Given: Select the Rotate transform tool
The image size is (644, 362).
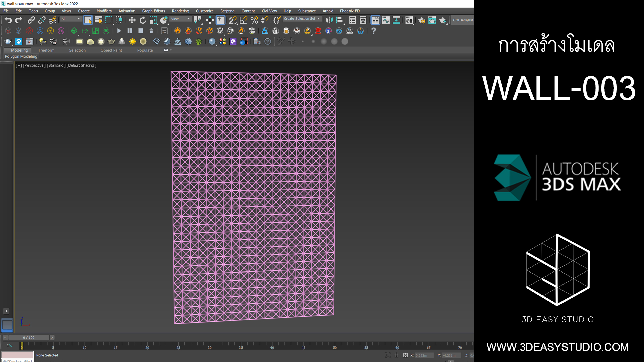Looking at the screenshot, I should [x=143, y=20].
